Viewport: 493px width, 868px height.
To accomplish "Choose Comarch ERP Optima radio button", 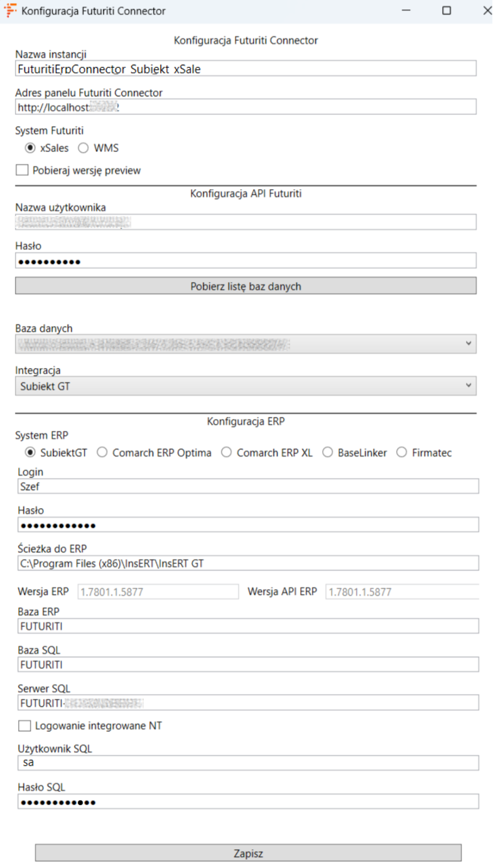I will [x=102, y=453].
